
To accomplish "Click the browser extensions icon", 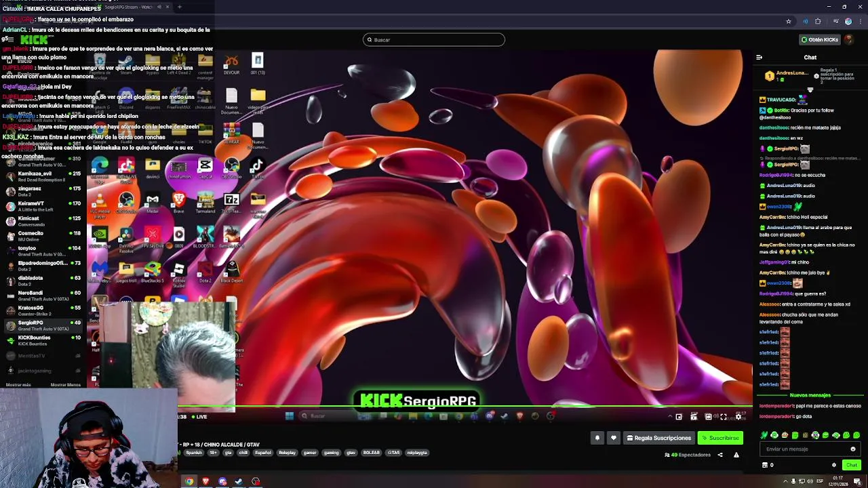I will coord(818,22).
